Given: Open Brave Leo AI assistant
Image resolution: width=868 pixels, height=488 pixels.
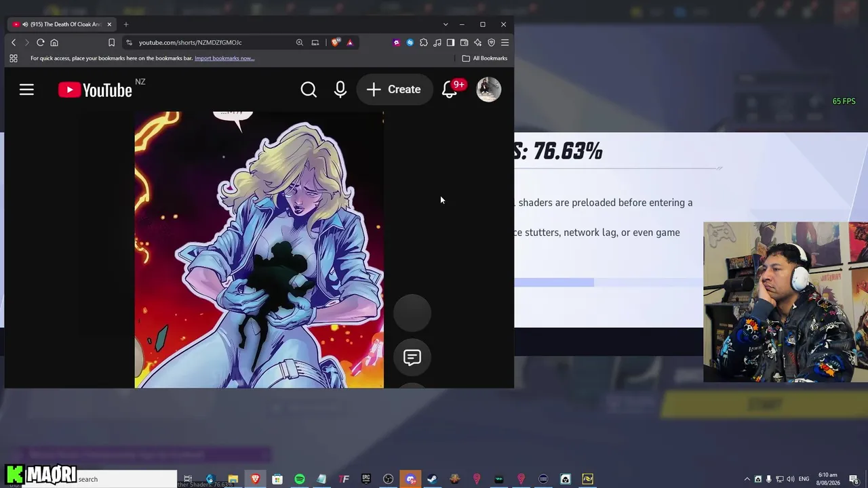Looking at the screenshot, I should (x=478, y=43).
